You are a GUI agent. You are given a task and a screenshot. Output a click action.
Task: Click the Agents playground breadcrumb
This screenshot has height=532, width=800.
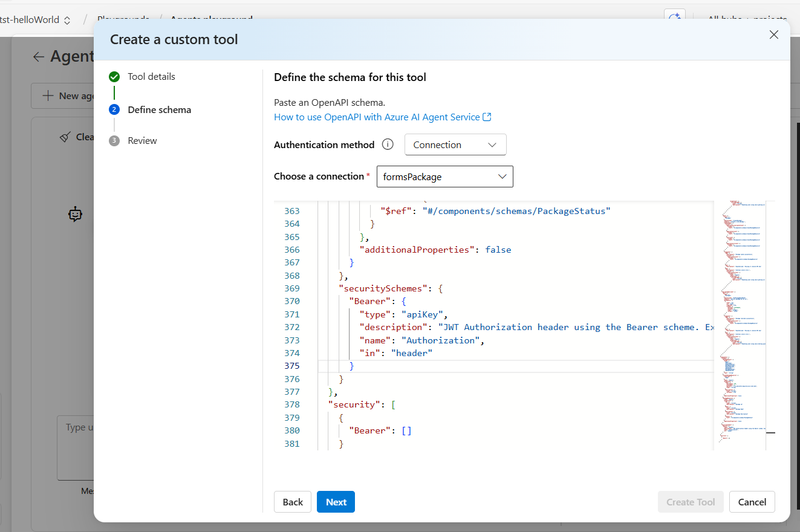click(212, 19)
